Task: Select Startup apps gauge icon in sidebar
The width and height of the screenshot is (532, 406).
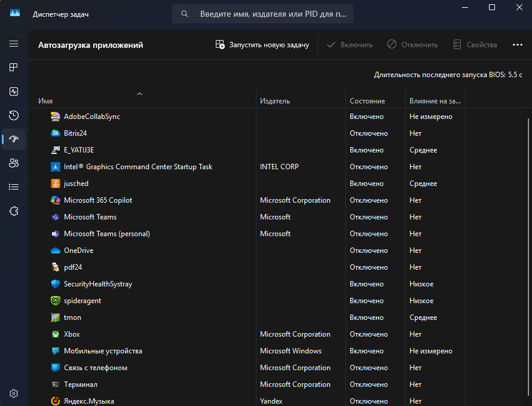Action: (x=14, y=139)
